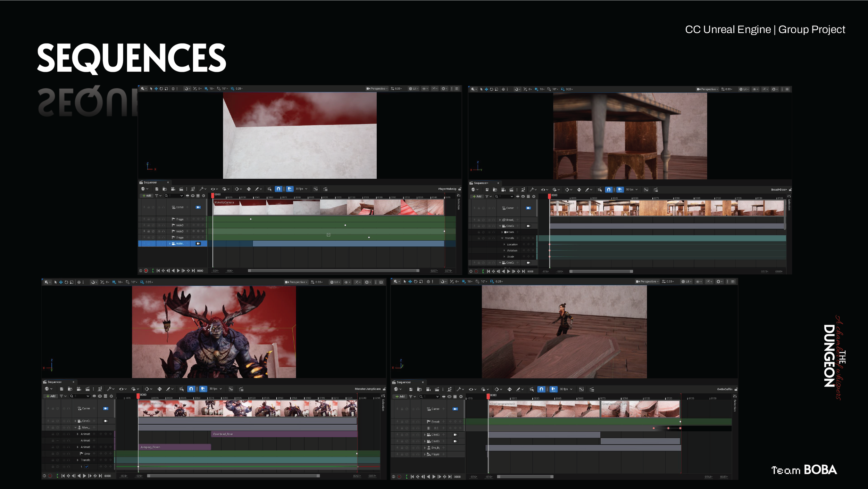Click the Add button in MonsterJumpScare sequencer
The width and height of the screenshot is (868, 489).
click(51, 396)
